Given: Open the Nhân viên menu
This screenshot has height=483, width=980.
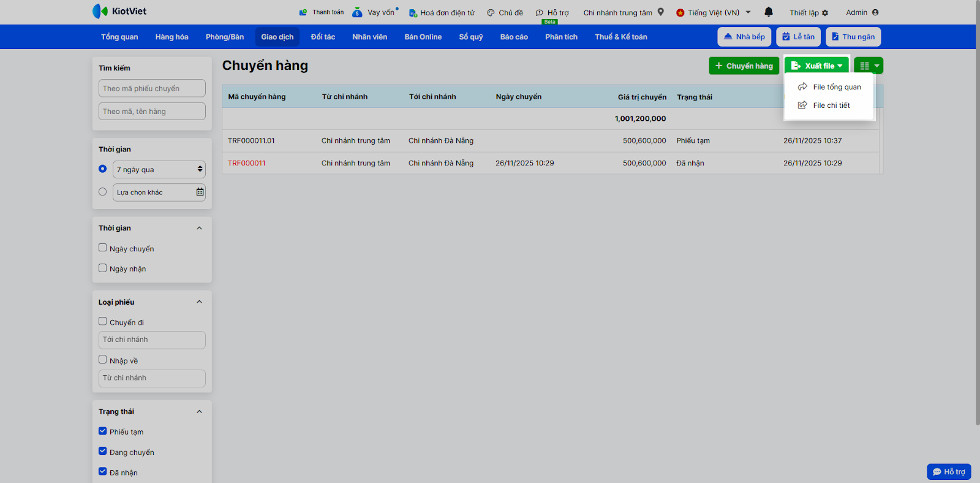Looking at the screenshot, I should (x=370, y=37).
